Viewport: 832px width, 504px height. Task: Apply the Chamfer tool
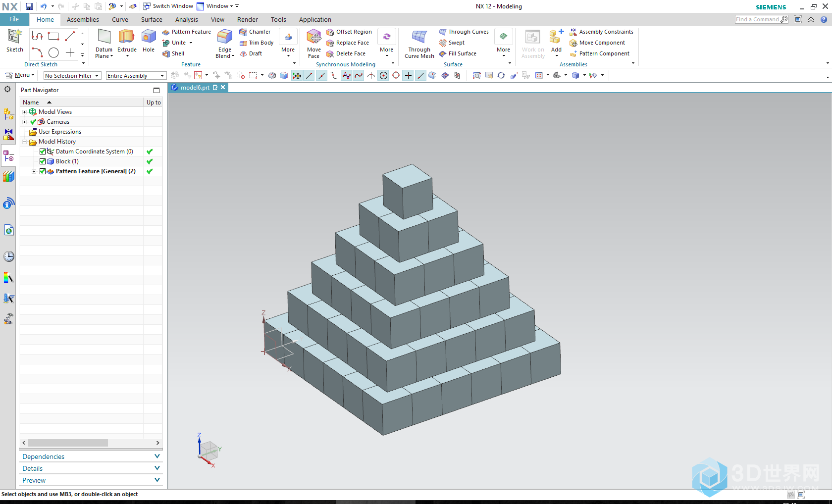(255, 32)
